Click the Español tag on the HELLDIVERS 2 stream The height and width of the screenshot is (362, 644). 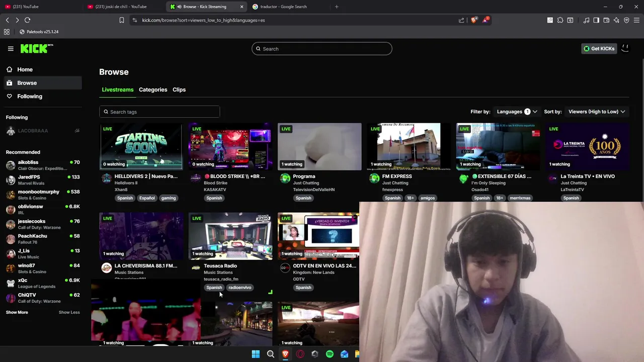coord(147,198)
